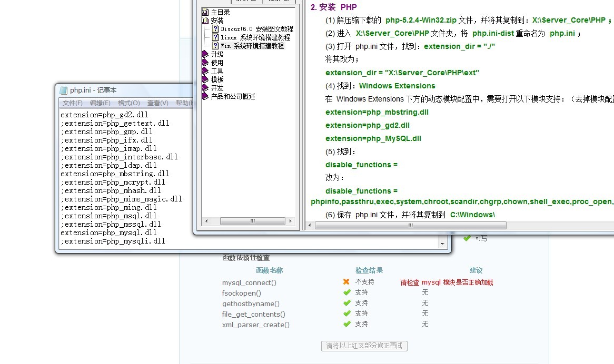Image resolution: width=614 pixels, height=364 pixels.
Task: Click the Notepad scroll down arrow
Action: point(442,244)
